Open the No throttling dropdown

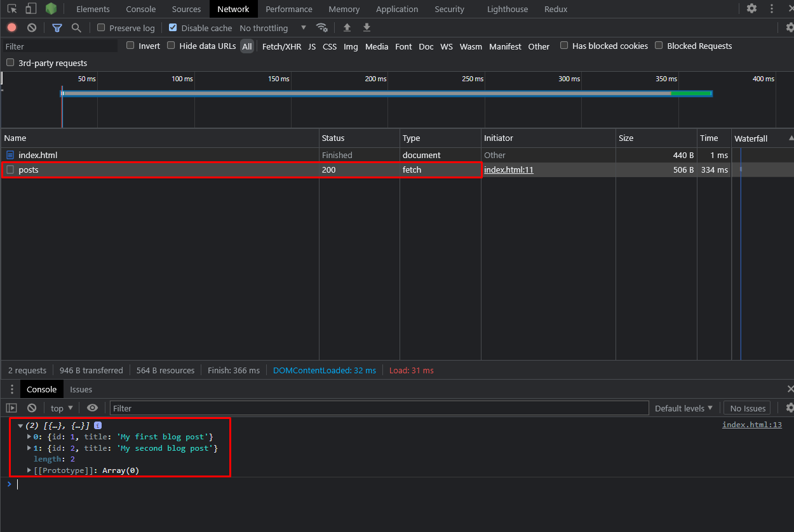273,28
